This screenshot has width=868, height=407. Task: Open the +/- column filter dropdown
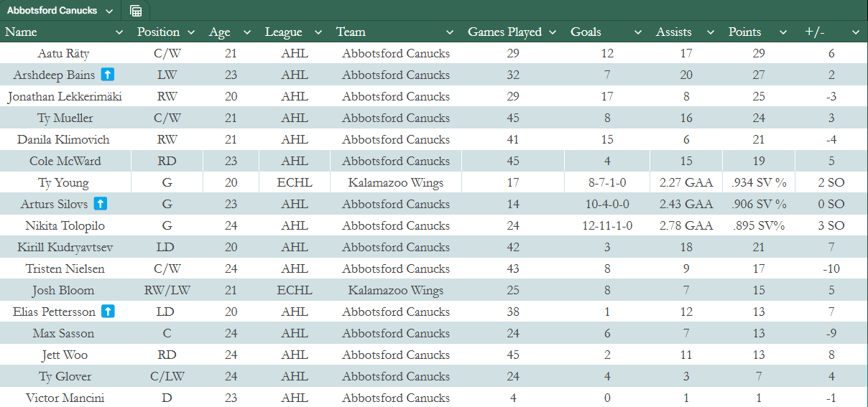point(855,32)
